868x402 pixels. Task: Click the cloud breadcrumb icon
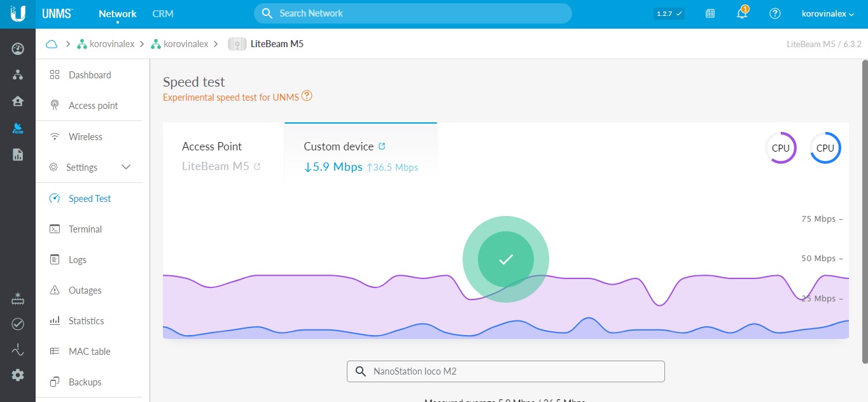click(x=52, y=44)
